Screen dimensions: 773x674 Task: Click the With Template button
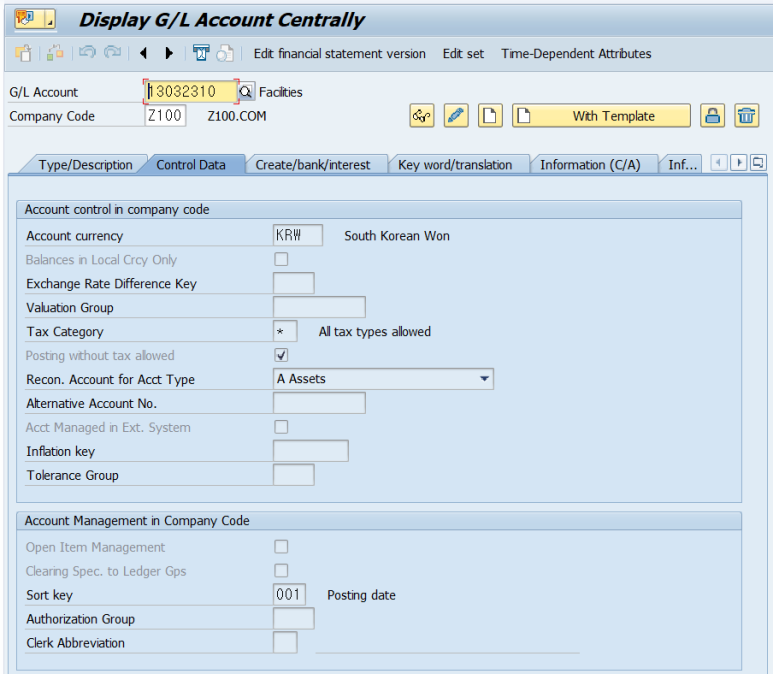[x=601, y=116]
